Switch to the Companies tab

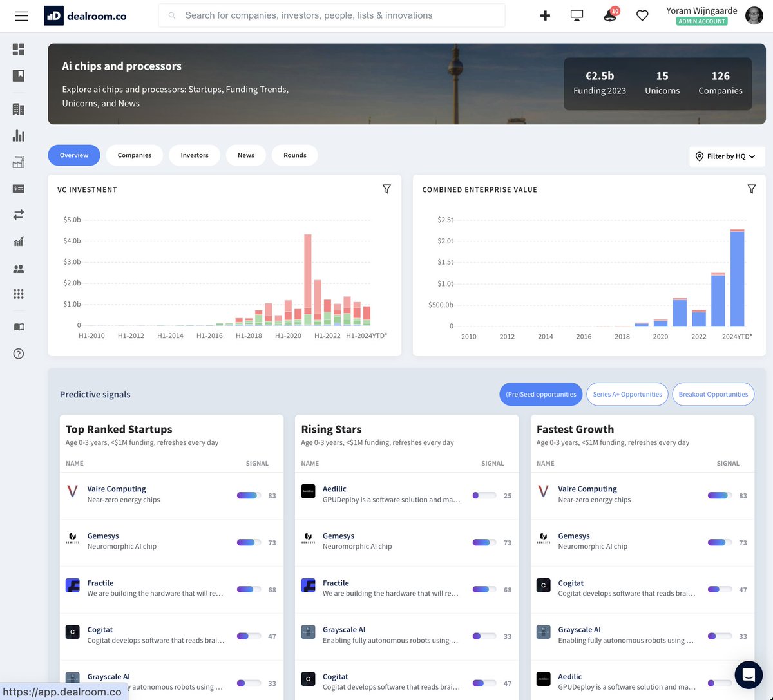pos(135,155)
